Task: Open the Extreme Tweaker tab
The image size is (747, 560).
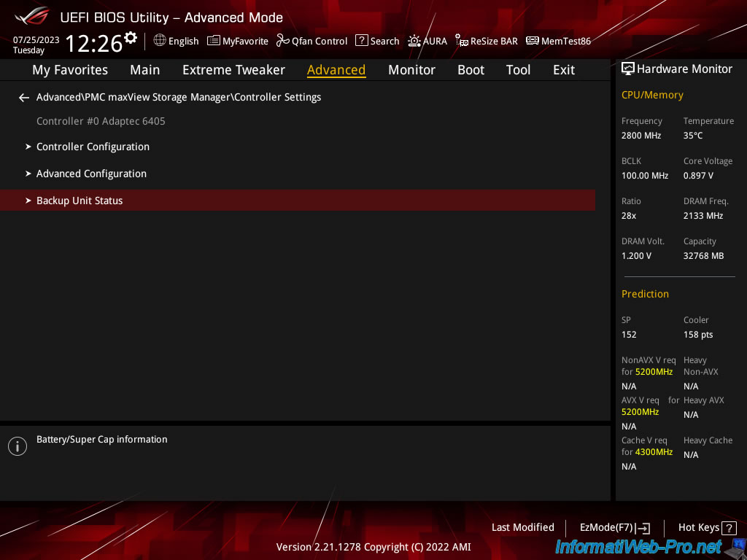Action: (x=233, y=70)
